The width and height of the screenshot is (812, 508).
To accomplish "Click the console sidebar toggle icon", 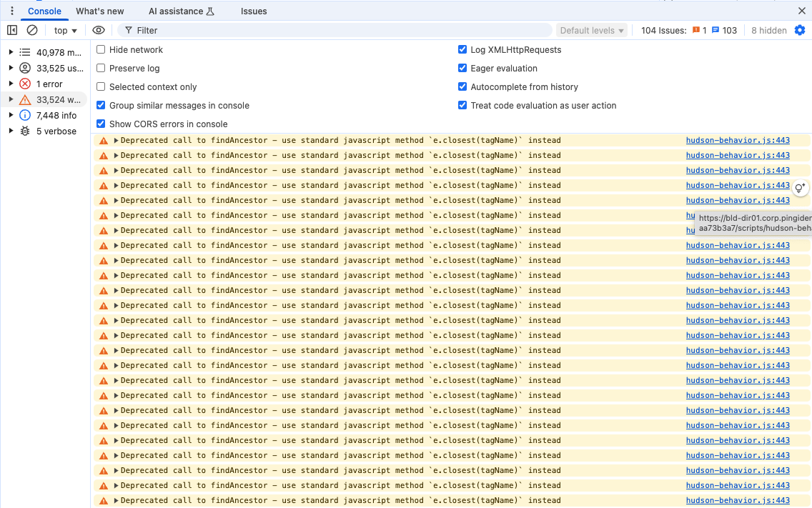I will 12,30.
